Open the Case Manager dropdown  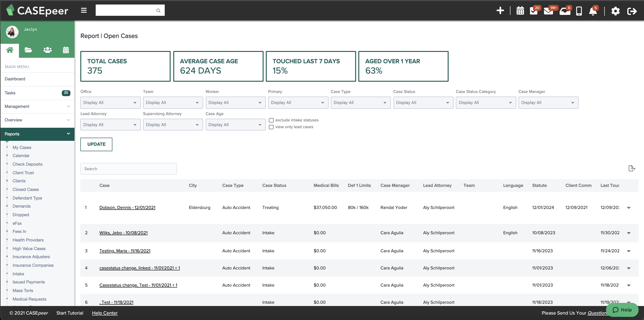point(548,102)
